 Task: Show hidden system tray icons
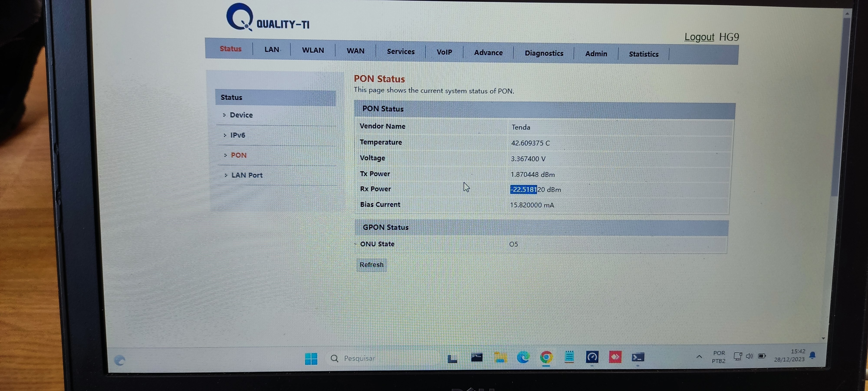tap(699, 357)
